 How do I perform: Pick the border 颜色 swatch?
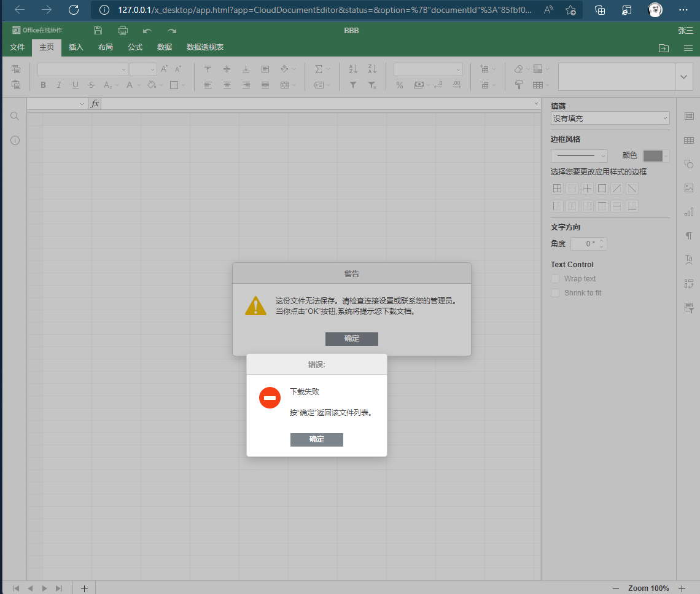point(653,156)
